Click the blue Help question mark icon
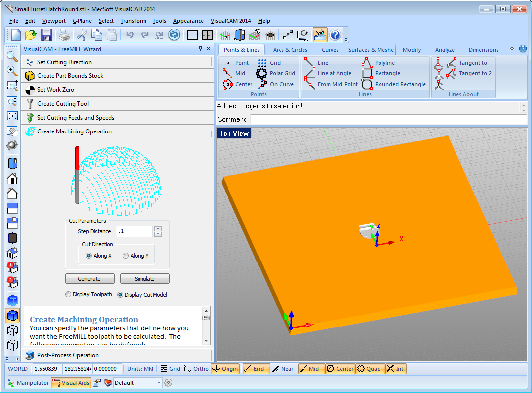 coord(335,35)
